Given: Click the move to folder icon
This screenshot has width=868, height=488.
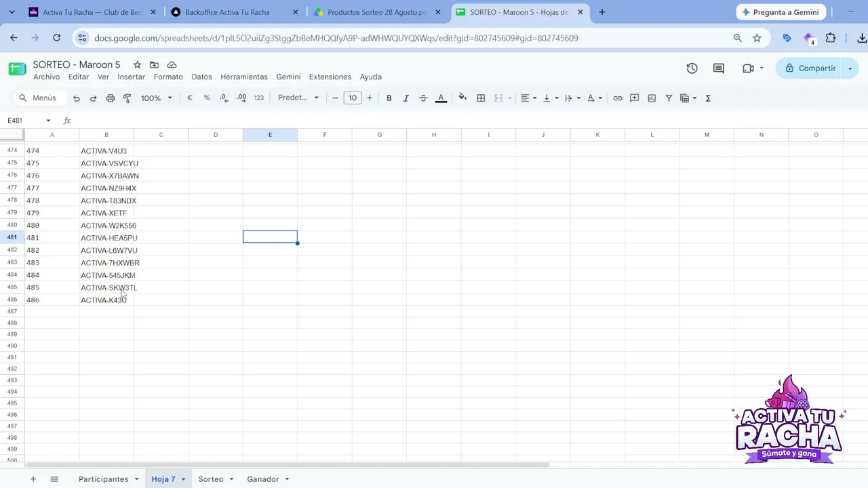Looking at the screenshot, I should tap(154, 64).
